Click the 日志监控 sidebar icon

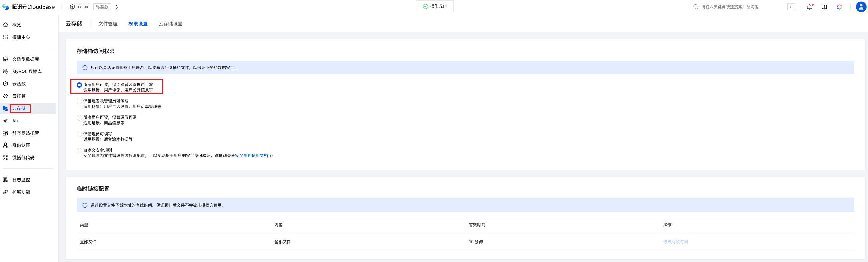point(5,180)
